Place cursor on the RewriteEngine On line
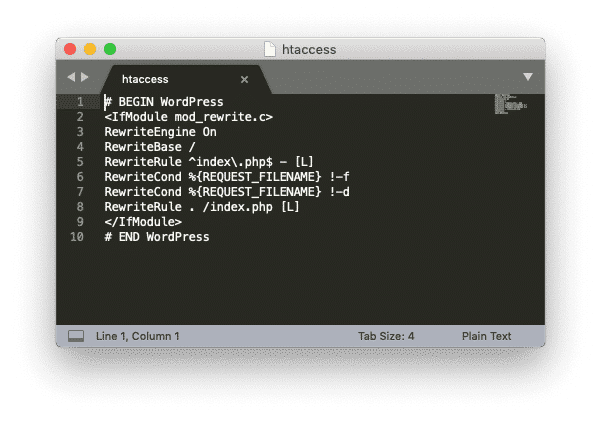 click(160, 132)
